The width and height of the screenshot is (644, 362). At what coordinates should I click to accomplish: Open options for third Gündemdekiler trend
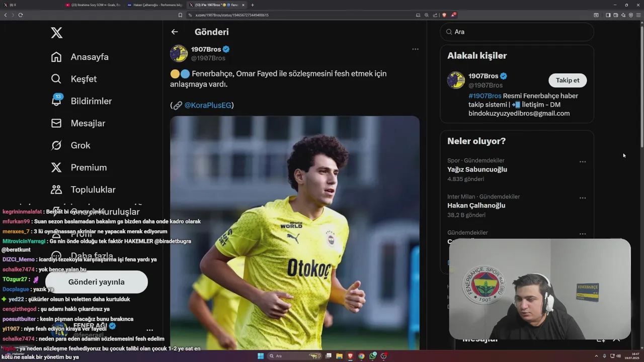[583, 234]
